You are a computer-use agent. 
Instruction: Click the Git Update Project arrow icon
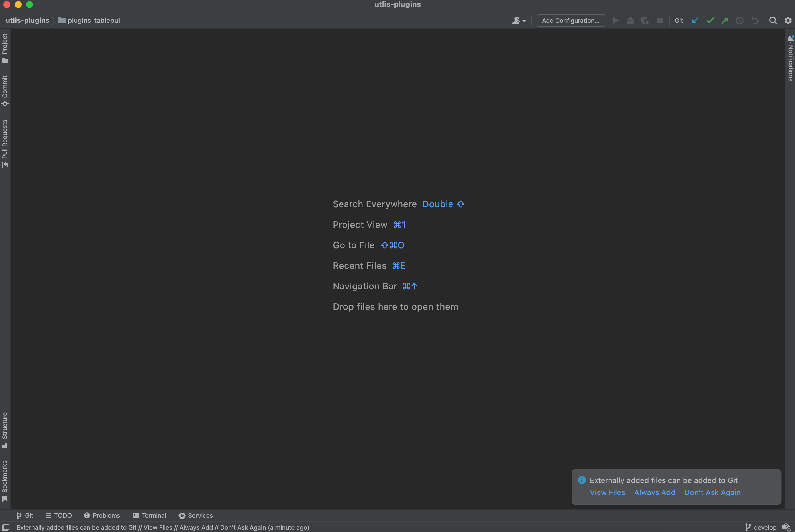click(x=695, y=21)
